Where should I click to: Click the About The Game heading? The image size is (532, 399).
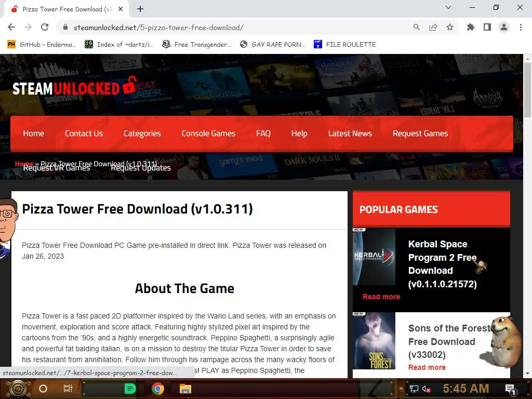click(x=184, y=288)
